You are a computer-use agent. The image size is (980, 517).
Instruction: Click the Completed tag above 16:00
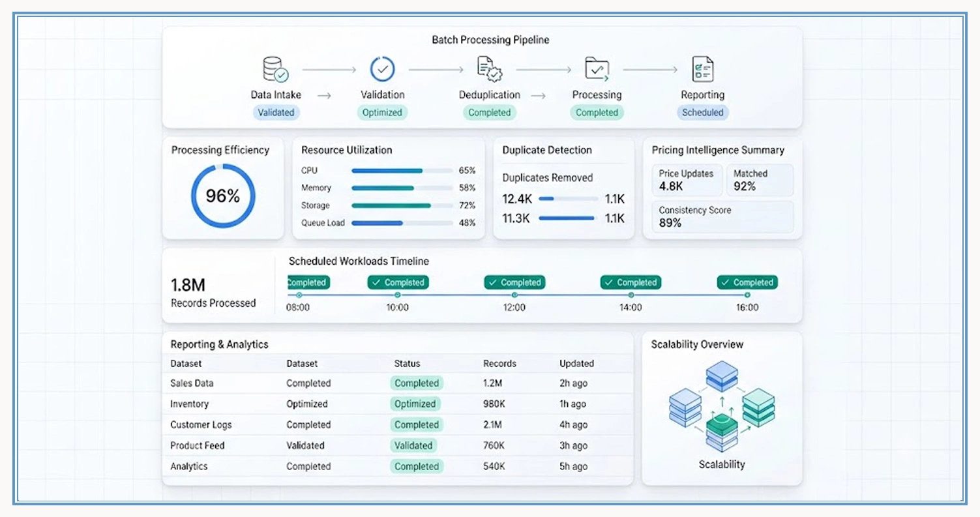[x=747, y=282]
